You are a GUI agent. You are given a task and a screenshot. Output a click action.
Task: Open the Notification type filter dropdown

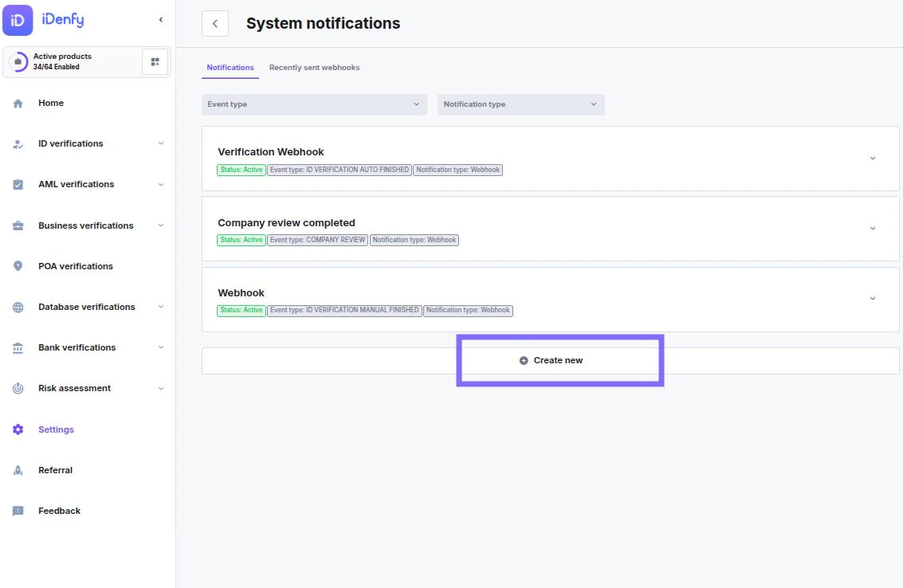520,104
